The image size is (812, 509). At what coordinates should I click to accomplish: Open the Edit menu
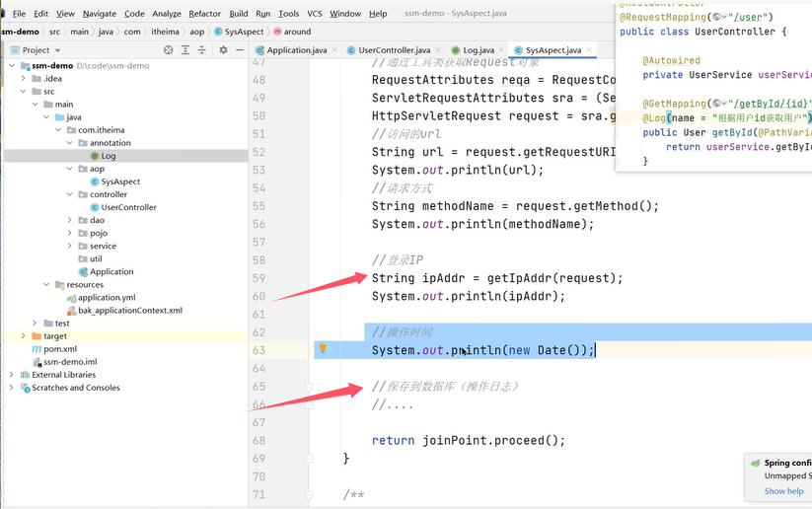point(40,14)
